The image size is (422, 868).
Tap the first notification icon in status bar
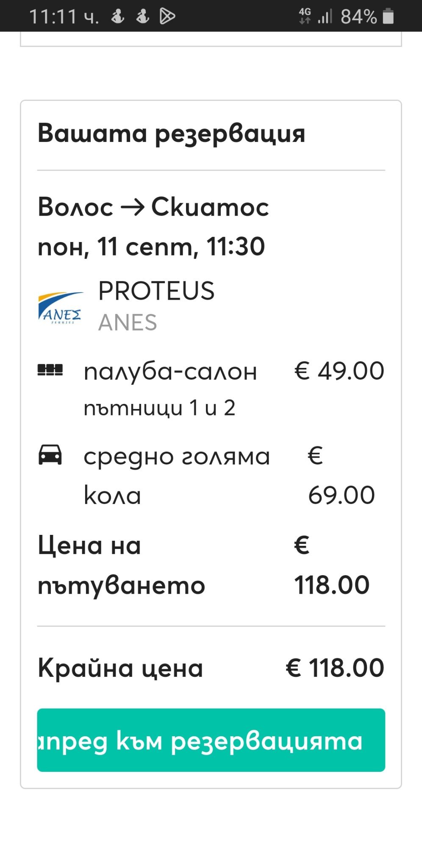(x=117, y=16)
